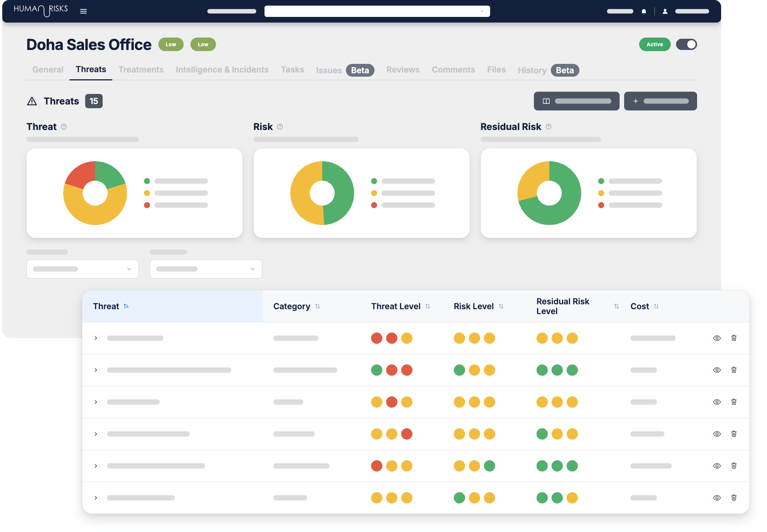This screenshot has height=532, width=767.
Task: Click the second Low badge
Action: pos(203,44)
